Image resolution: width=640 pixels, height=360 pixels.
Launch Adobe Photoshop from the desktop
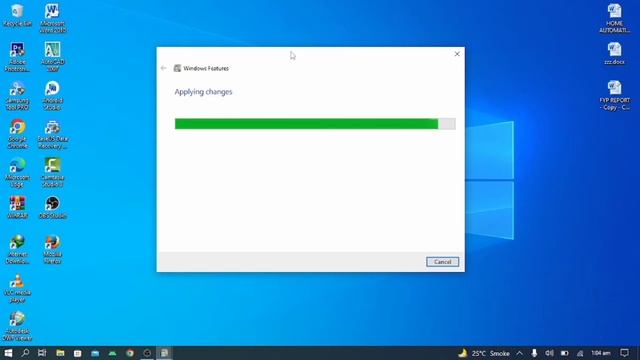click(18, 57)
